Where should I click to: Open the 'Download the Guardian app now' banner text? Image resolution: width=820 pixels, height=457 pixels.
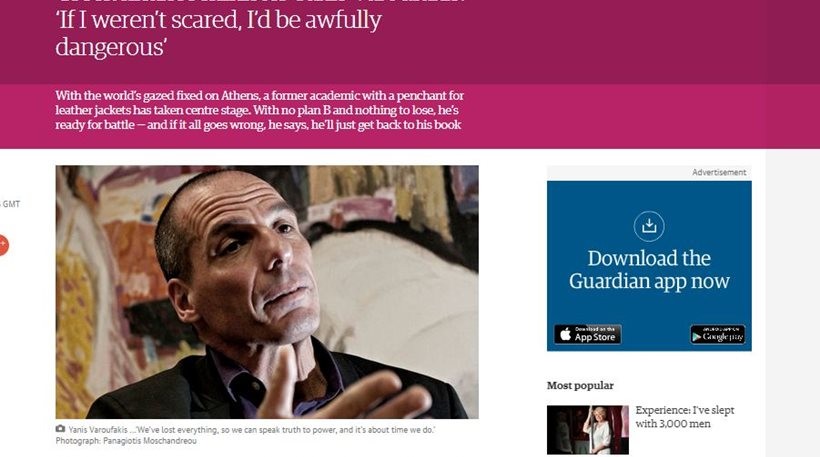[x=649, y=270]
